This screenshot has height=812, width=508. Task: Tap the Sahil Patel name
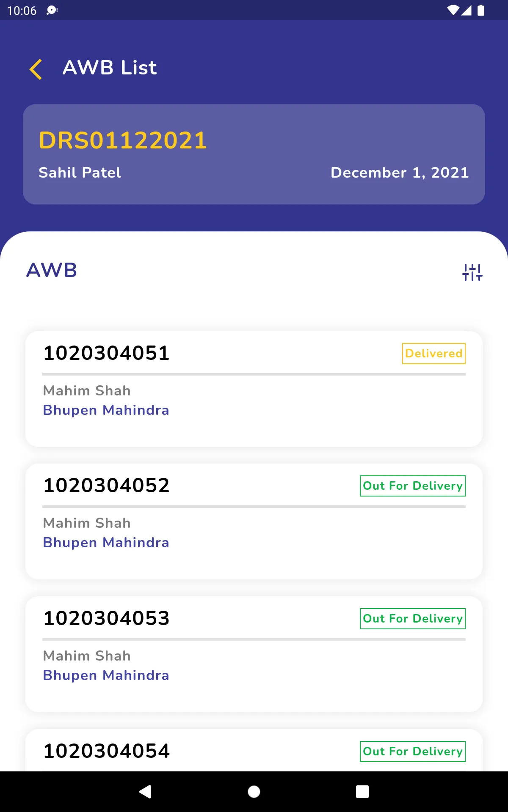tap(80, 173)
